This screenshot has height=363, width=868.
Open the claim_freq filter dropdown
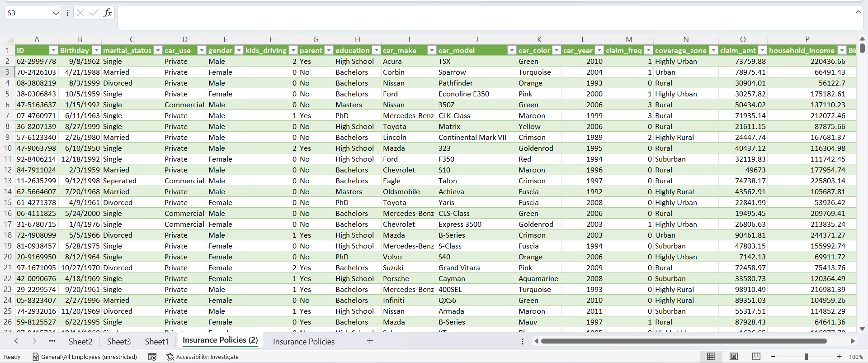(648, 50)
